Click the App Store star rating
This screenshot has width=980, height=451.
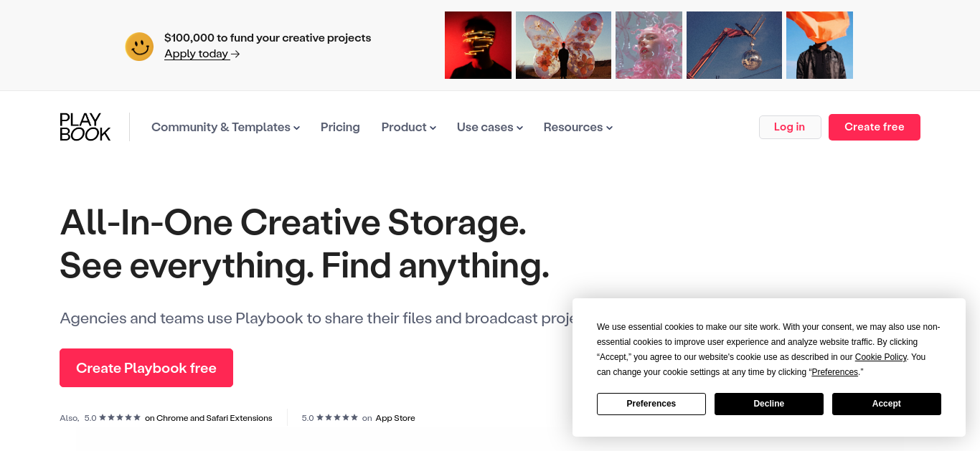click(337, 417)
